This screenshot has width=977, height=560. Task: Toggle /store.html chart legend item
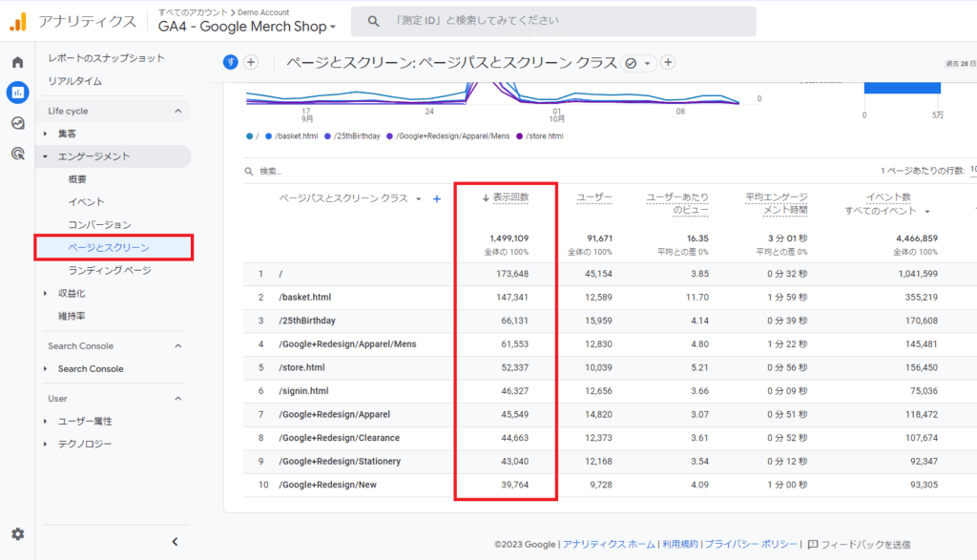(x=540, y=136)
